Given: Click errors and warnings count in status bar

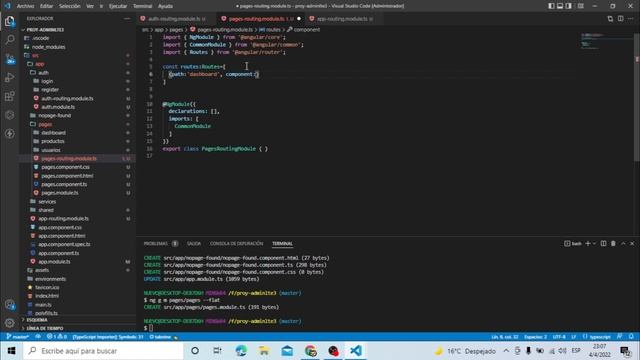Looking at the screenshot, I should tap(57, 337).
